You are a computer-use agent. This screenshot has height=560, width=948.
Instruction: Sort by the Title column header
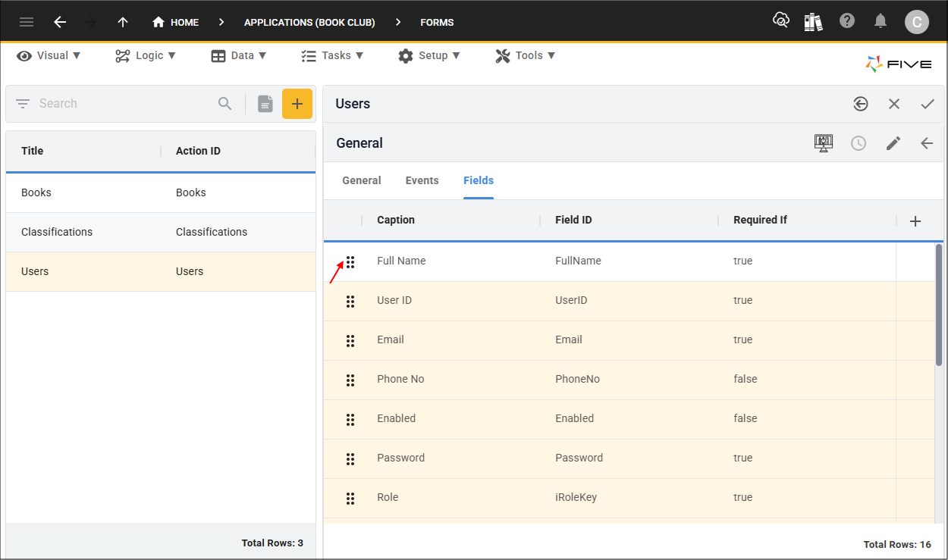click(x=33, y=151)
